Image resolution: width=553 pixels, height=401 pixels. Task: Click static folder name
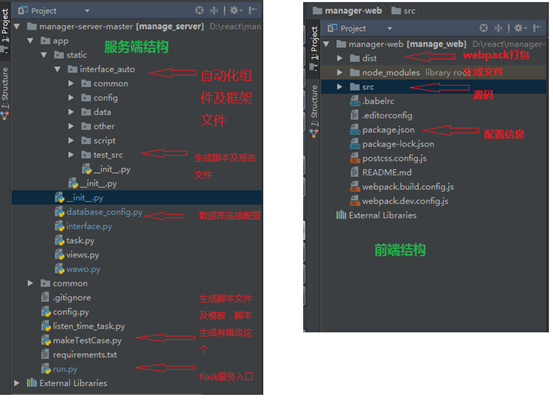[x=77, y=55]
